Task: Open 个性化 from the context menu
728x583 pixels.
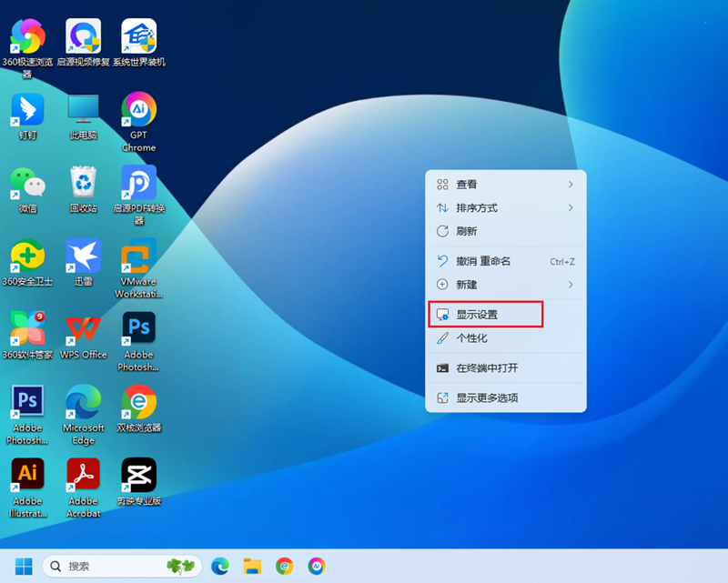Action: click(506, 338)
